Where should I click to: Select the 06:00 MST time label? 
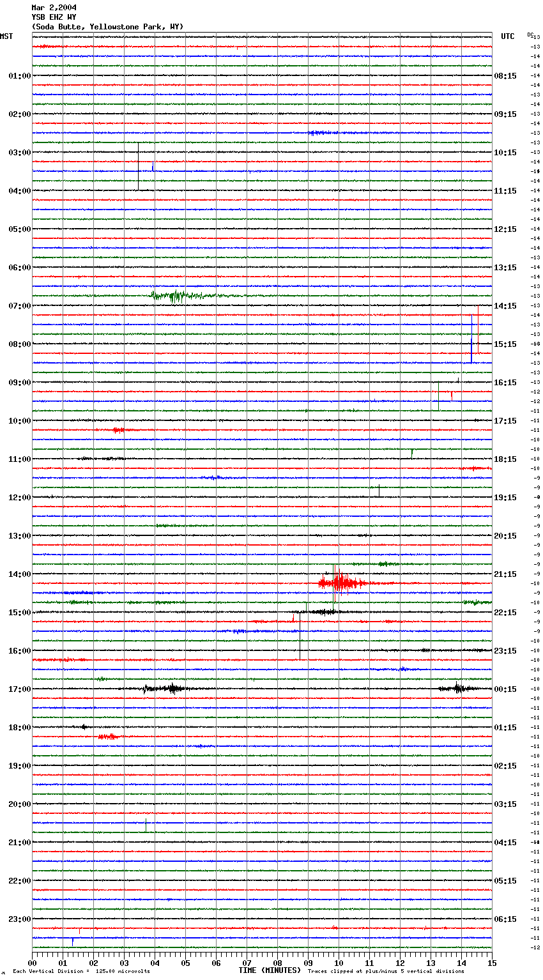(19, 268)
